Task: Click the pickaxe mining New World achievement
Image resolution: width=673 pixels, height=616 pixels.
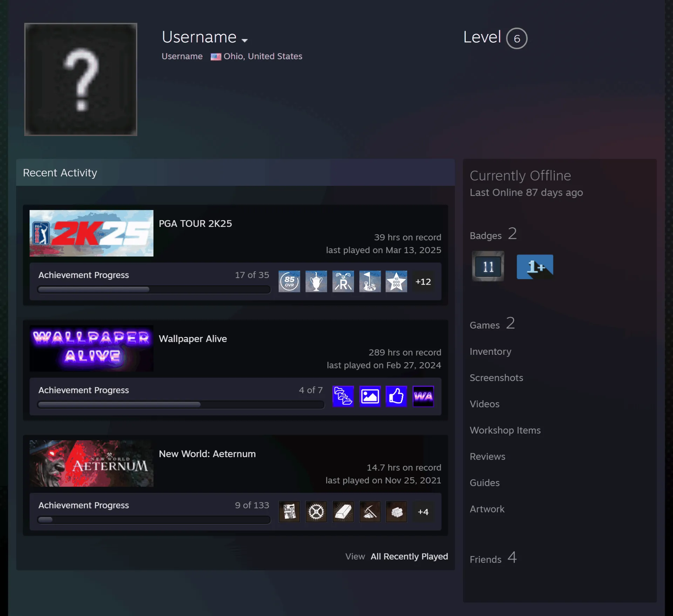Action: click(370, 512)
